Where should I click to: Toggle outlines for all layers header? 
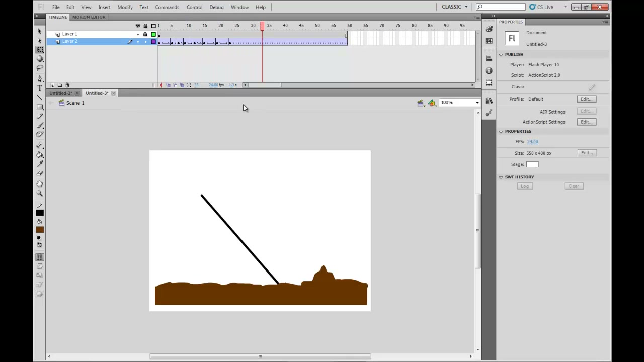coord(153,26)
